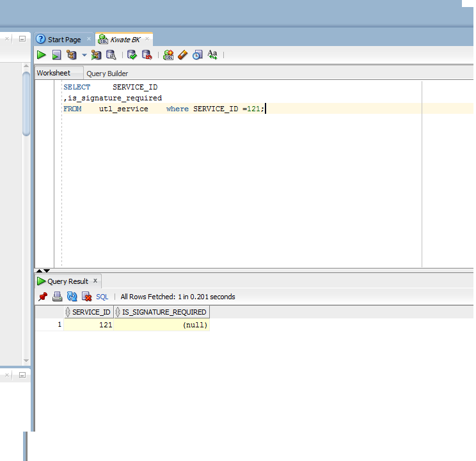Click the All Rows Fetched status text
The image size is (476, 461).
[178, 297]
